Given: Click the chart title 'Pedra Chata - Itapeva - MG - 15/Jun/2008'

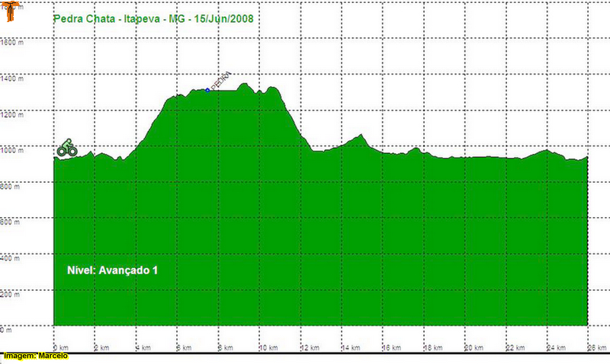Looking at the screenshot, I should [x=153, y=19].
